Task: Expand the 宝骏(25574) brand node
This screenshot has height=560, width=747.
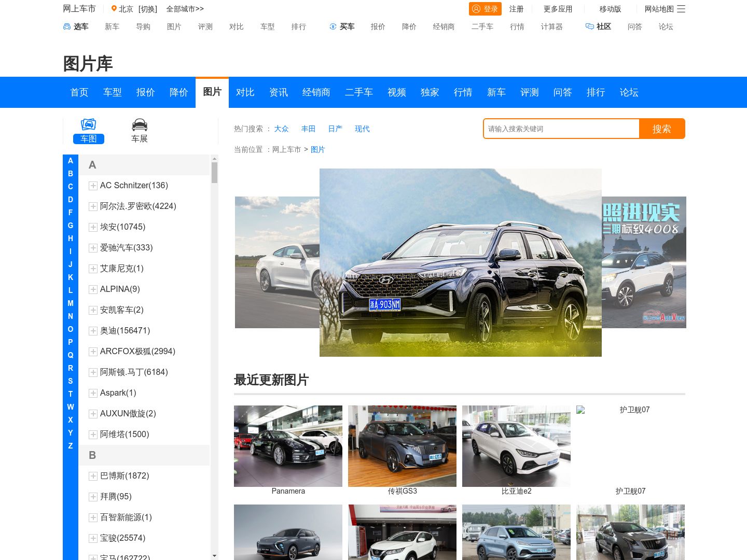Action: coord(93,538)
